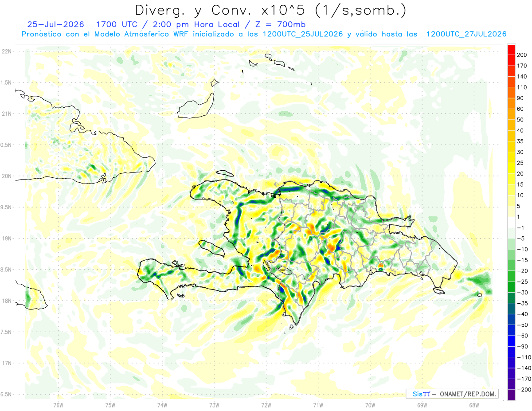This screenshot has height=411, width=532.
Task: Click the "-10" colorbar label
Action: [x=523, y=249]
